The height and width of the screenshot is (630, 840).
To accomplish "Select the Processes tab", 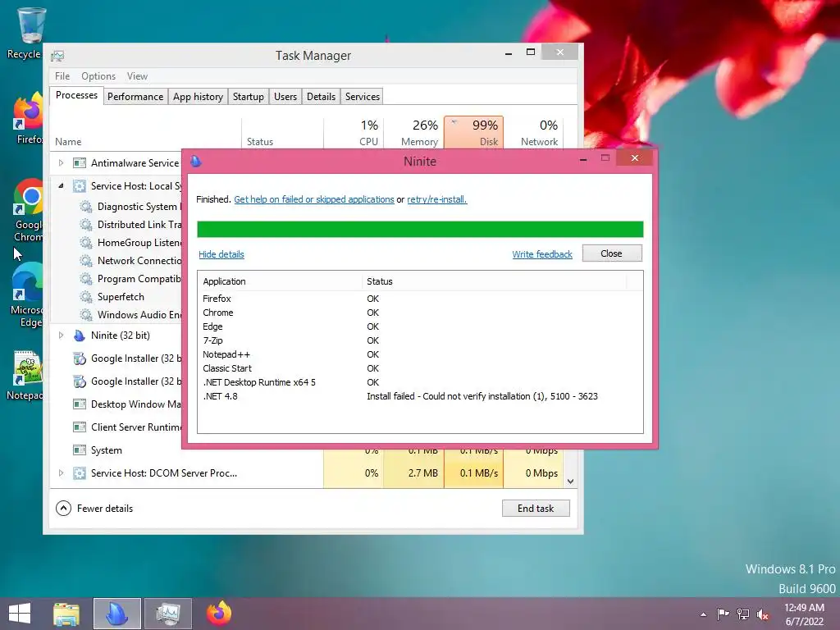I will 76,95.
